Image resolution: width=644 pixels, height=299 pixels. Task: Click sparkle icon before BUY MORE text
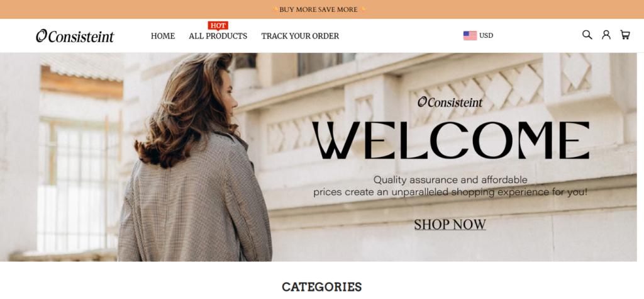click(275, 9)
